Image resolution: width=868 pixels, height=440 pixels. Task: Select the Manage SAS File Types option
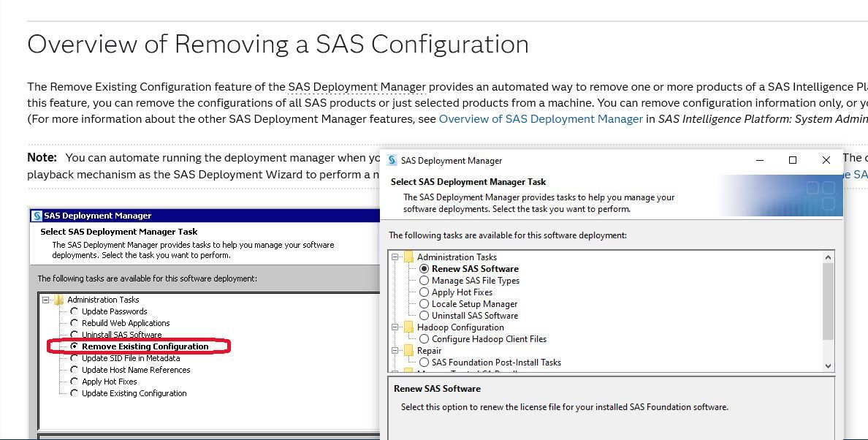pos(425,281)
